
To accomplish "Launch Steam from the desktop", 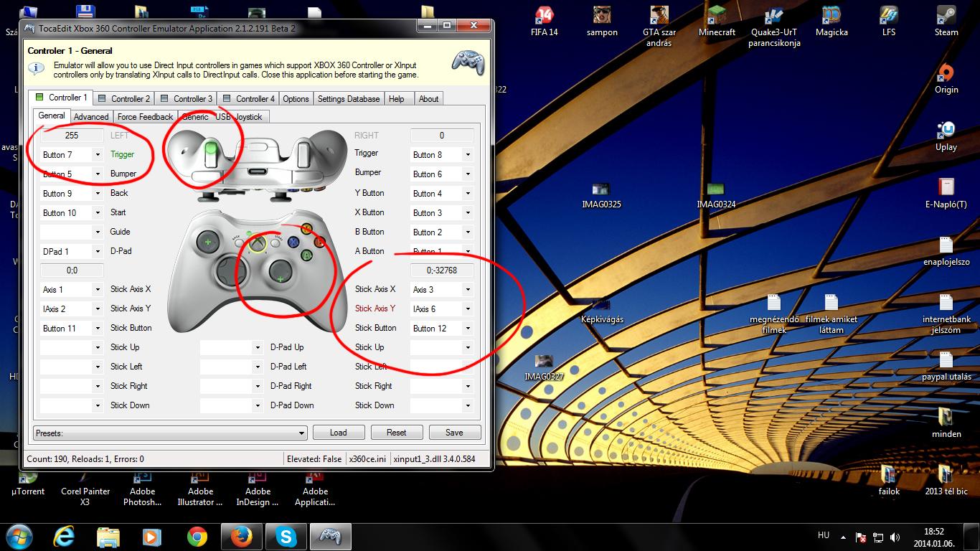I will tap(946, 21).
